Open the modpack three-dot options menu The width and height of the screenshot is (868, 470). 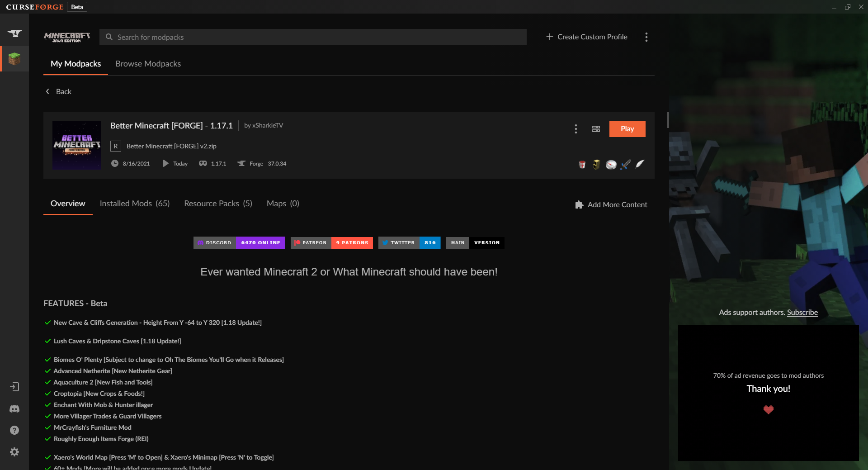point(576,129)
